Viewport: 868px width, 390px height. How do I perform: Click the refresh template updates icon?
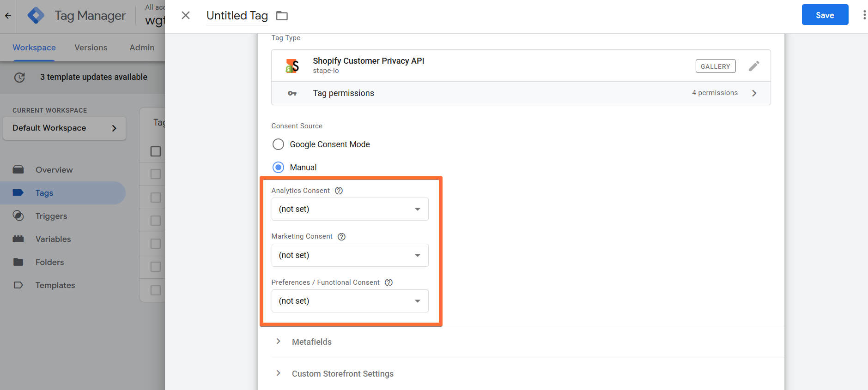pyautogui.click(x=19, y=77)
